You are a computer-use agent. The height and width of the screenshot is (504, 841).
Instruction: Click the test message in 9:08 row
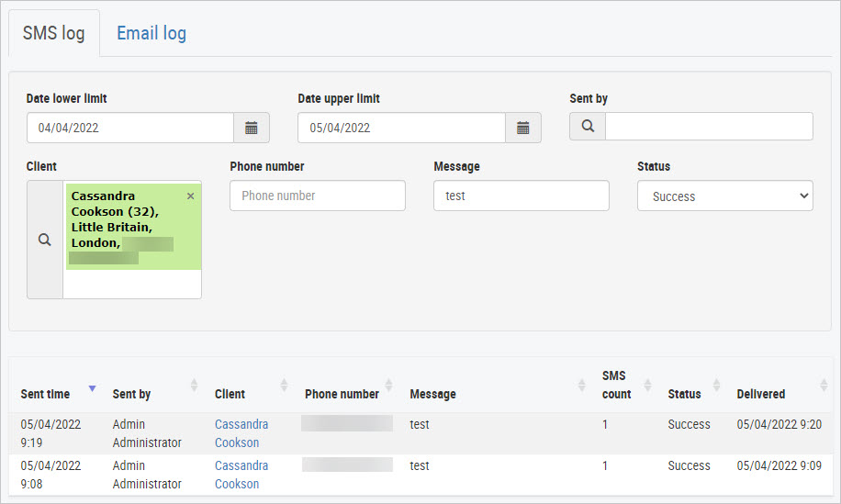[x=420, y=465]
